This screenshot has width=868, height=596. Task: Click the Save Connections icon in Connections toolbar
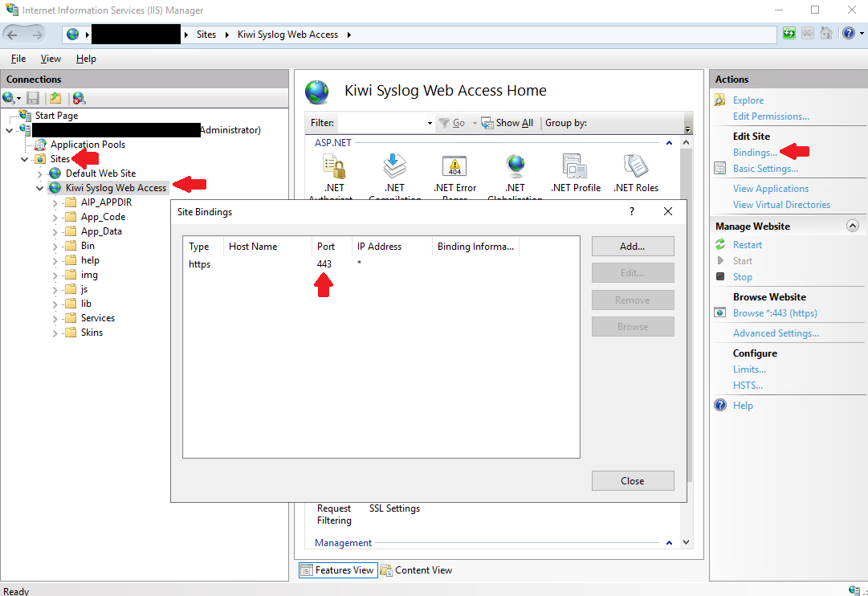pos(32,97)
